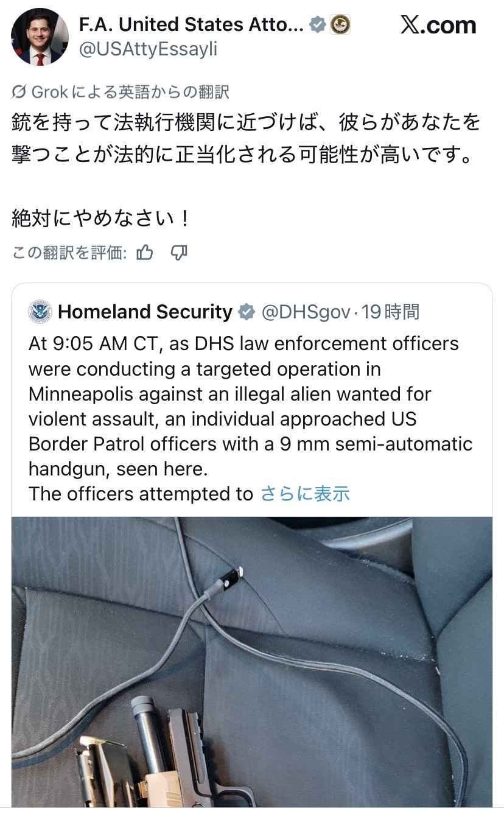Open the F.A. United States Attorney profile photo
The image size is (504, 817).
click(x=40, y=37)
